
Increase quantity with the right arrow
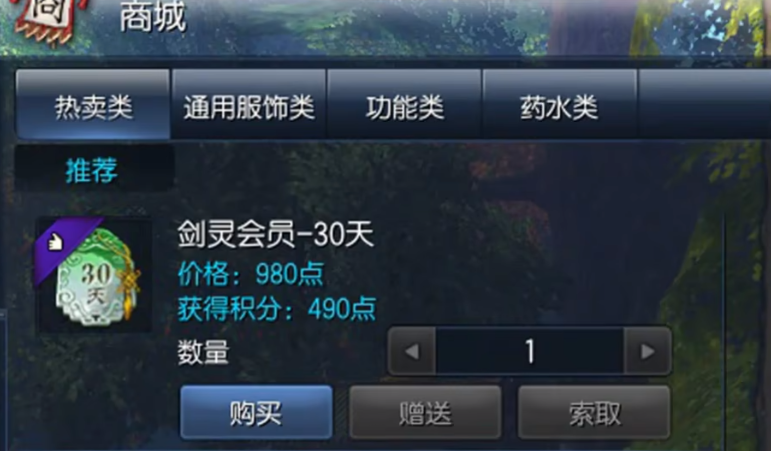648,352
